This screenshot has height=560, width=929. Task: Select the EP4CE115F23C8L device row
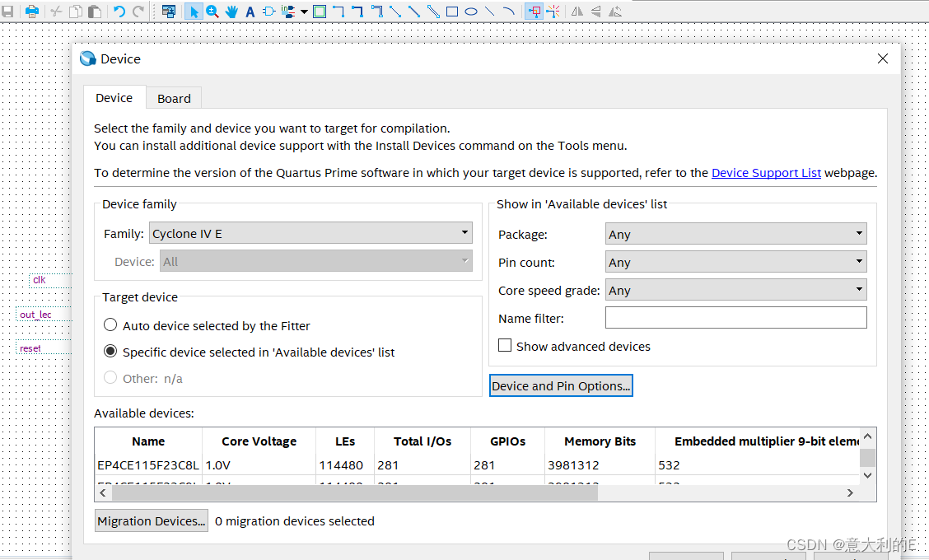[x=477, y=465]
